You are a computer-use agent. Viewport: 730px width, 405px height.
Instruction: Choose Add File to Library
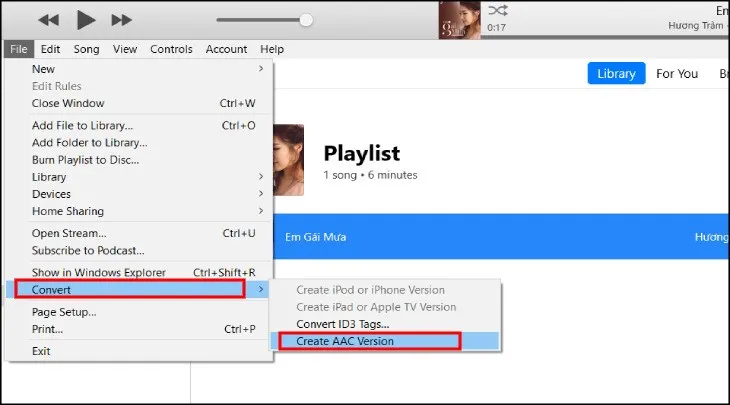click(x=82, y=126)
